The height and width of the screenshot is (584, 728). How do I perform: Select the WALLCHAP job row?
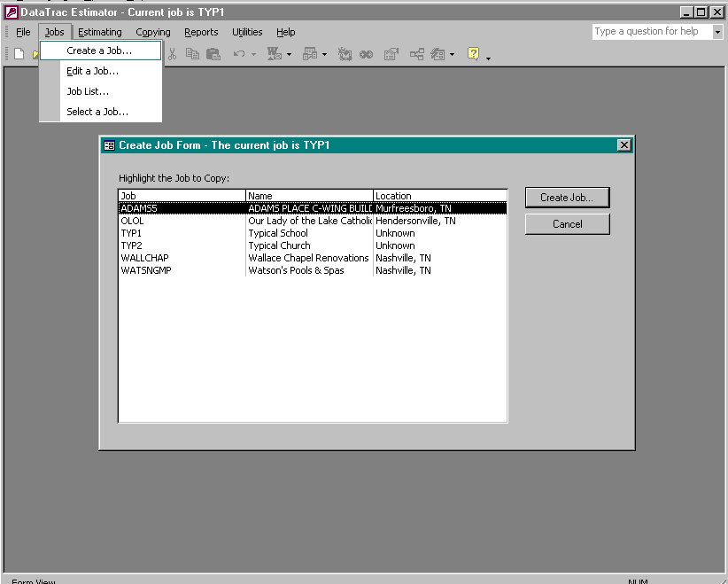[313, 258]
